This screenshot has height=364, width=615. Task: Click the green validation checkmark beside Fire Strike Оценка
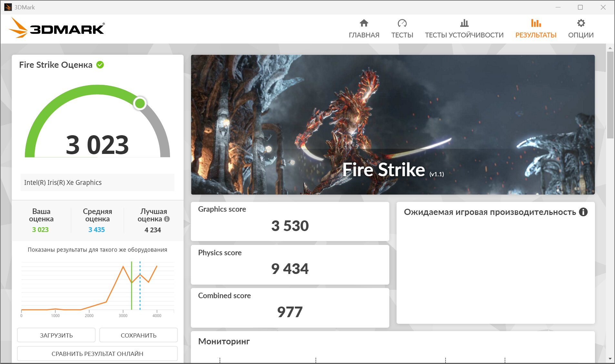click(100, 65)
